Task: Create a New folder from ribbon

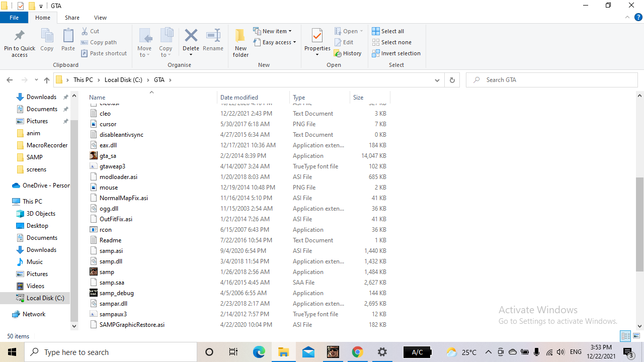Action: pos(240,43)
